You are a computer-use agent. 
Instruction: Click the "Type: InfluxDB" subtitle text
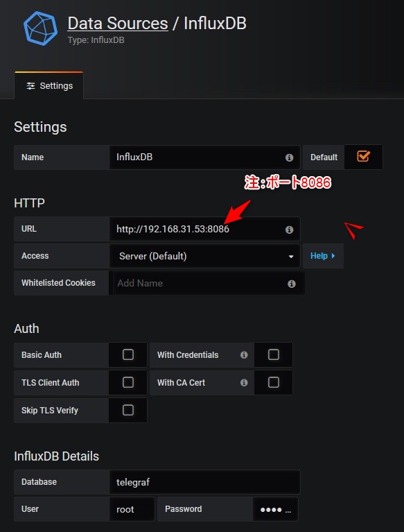[96, 40]
